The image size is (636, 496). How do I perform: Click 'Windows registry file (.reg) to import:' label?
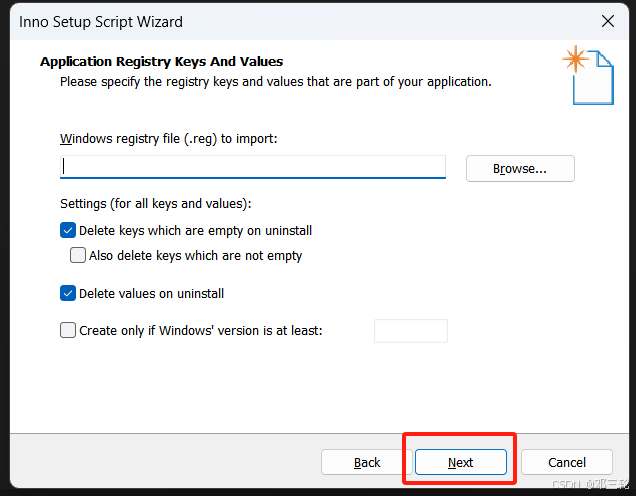click(169, 139)
